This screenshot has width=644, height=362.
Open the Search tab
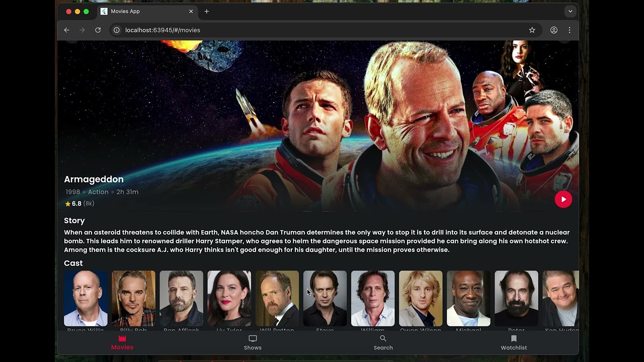[383, 342]
